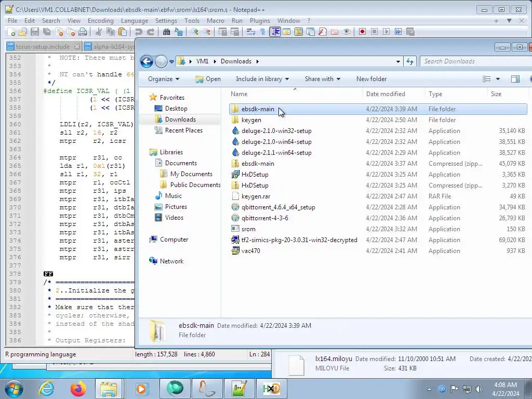The width and height of the screenshot is (532, 399).
Task: Open the Plugins menu in Notepad++
Action: pos(260,21)
